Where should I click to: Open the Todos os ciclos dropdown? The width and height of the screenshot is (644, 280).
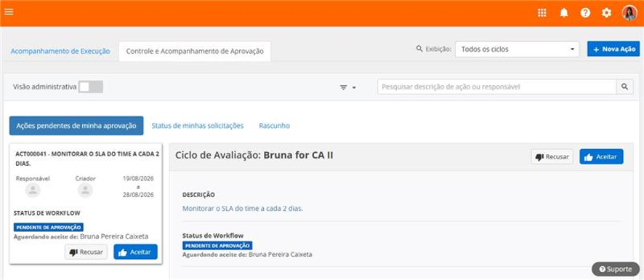pos(517,49)
